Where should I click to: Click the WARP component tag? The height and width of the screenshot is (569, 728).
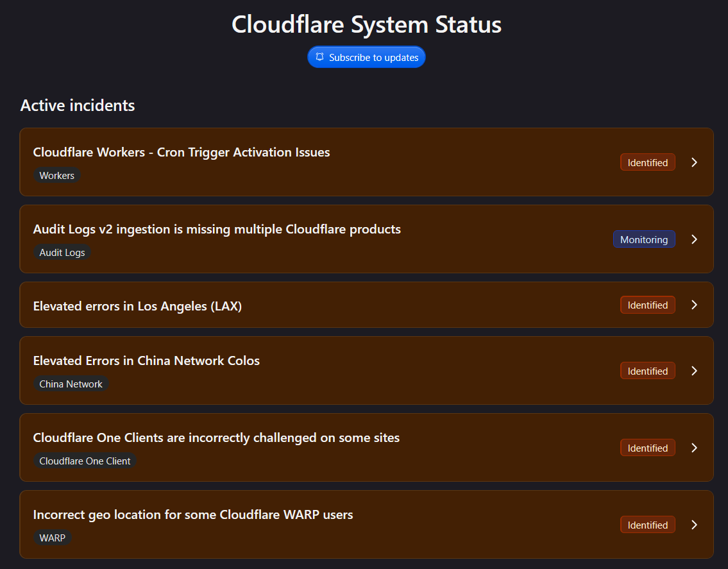[x=53, y=538]
